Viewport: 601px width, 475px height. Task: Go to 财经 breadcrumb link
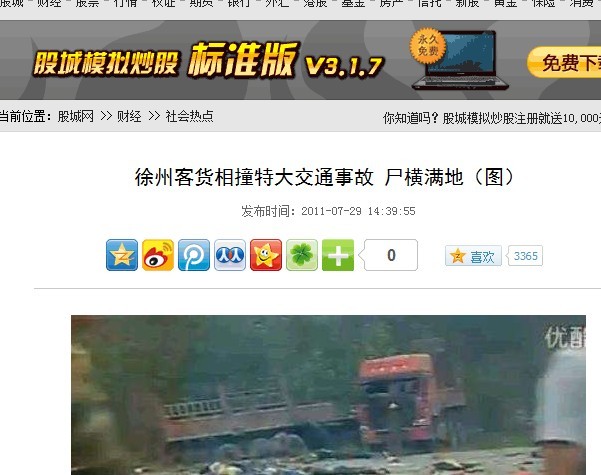click(x=129, y=116)
